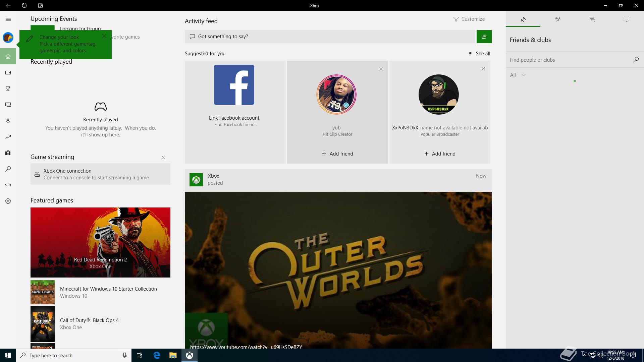Open Captures icon in the sidebar
This screenshot has width=644, height=362.
tap(8, 105)
